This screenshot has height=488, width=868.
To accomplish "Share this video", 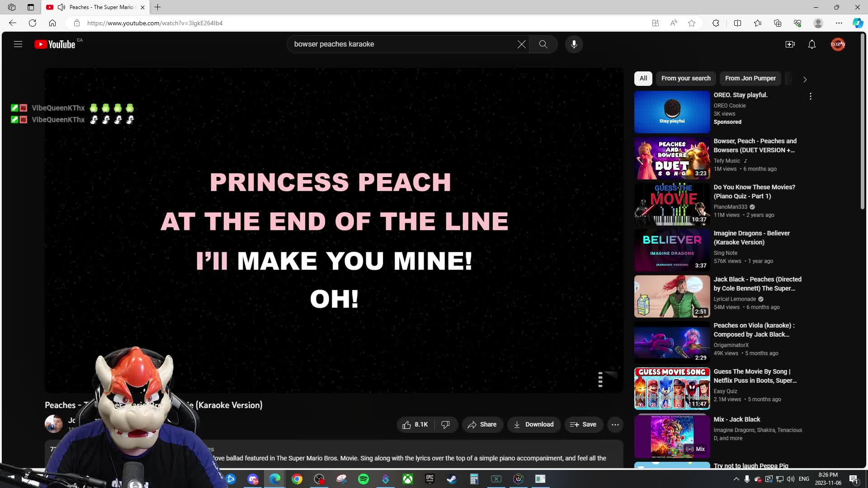I will click(x=482, y=425).
